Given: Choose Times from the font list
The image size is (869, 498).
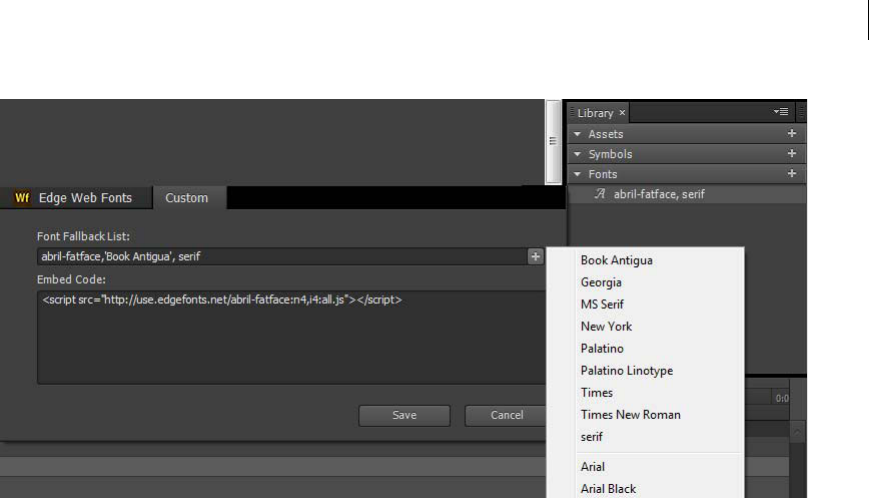Looking at the screenshot, I should click(596, 393).
